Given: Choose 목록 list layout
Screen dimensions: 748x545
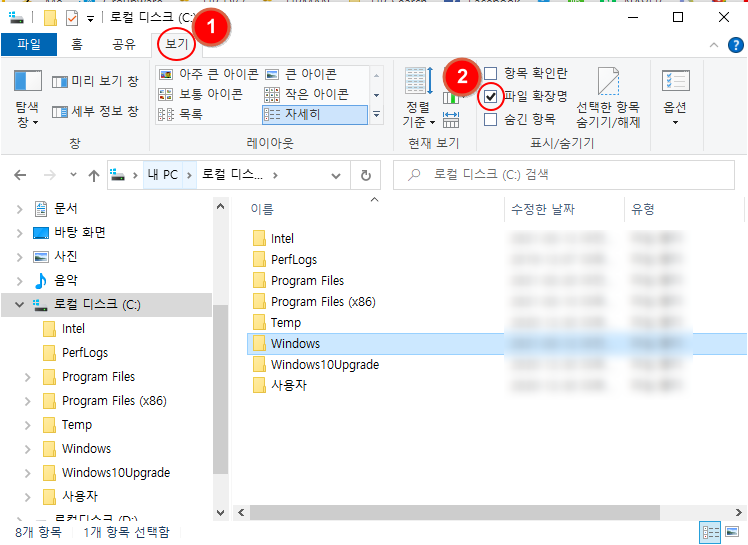Looking at the screenshot, I should pos(181,114).
